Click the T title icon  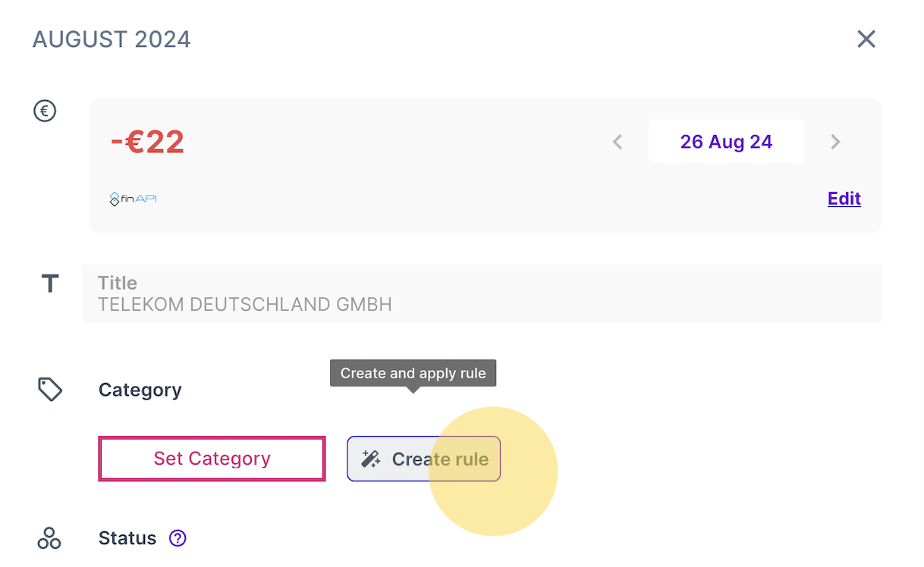coord(50,284)
